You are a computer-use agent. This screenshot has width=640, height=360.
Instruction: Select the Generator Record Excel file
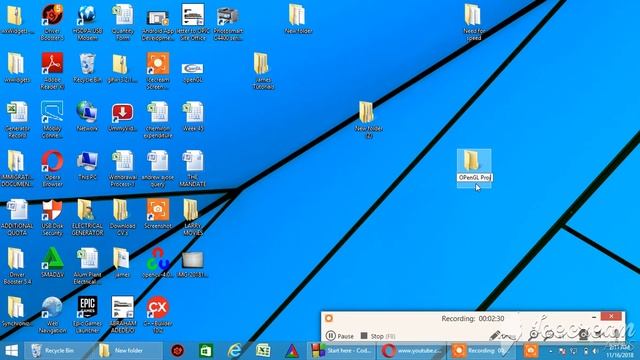click(17, 119)
